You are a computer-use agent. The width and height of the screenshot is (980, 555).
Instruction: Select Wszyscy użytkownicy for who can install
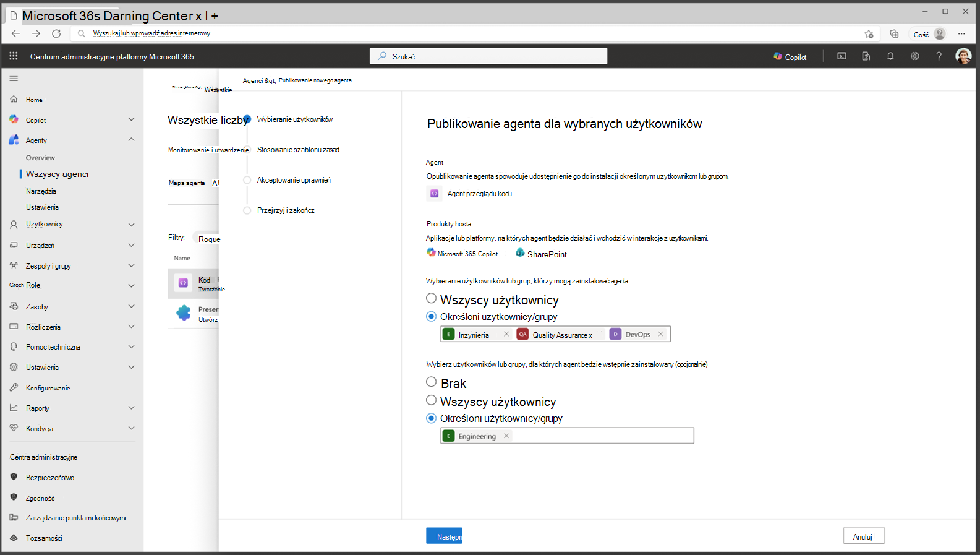coord(432,298)
